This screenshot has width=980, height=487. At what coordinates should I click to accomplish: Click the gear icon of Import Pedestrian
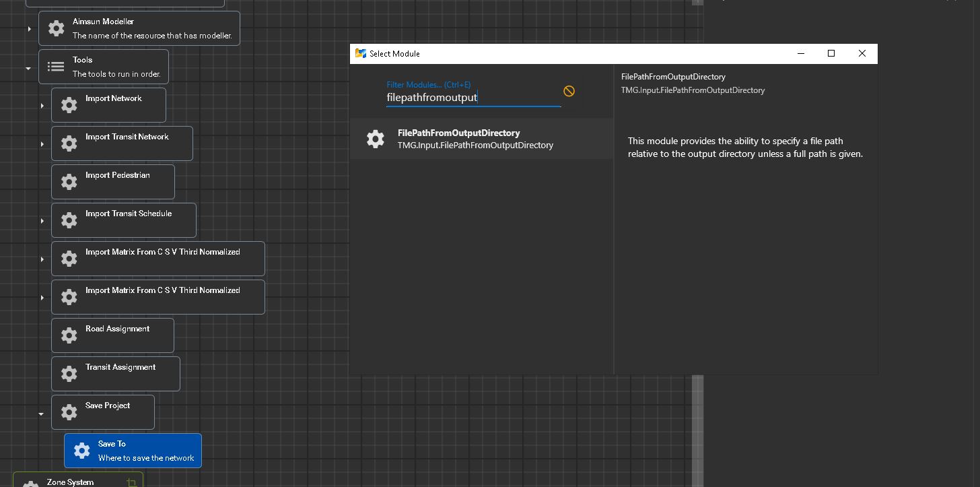[69, 182]
